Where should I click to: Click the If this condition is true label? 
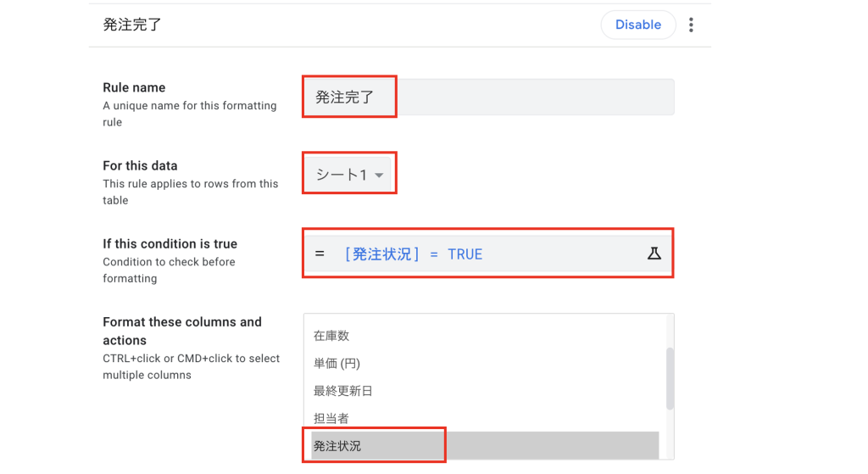click(x=170, y=243)
